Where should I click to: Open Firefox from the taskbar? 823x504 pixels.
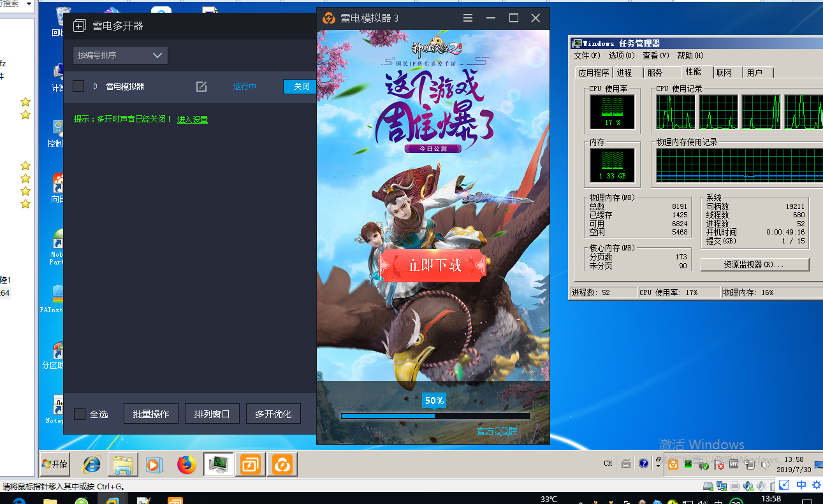pyautogui.click(x=186, y=464)
